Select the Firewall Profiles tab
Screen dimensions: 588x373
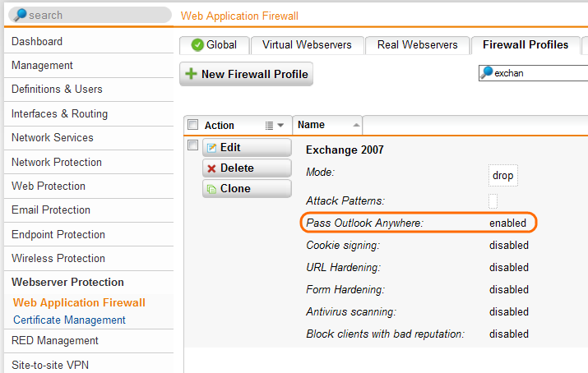(x=525, y=45)
